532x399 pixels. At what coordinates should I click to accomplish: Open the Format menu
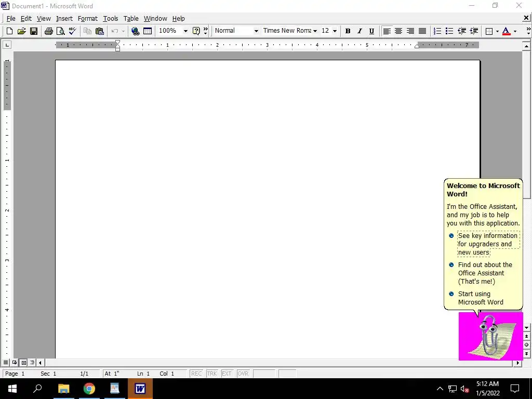[x=87, y=19]
